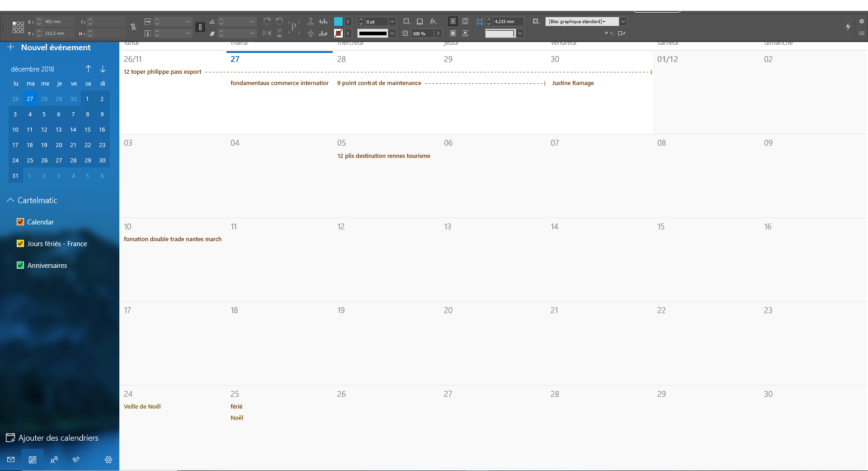868x471 pixels.
Task: Click the Rotate 90° Clockwise icon
Action: [x=267, y=21]
